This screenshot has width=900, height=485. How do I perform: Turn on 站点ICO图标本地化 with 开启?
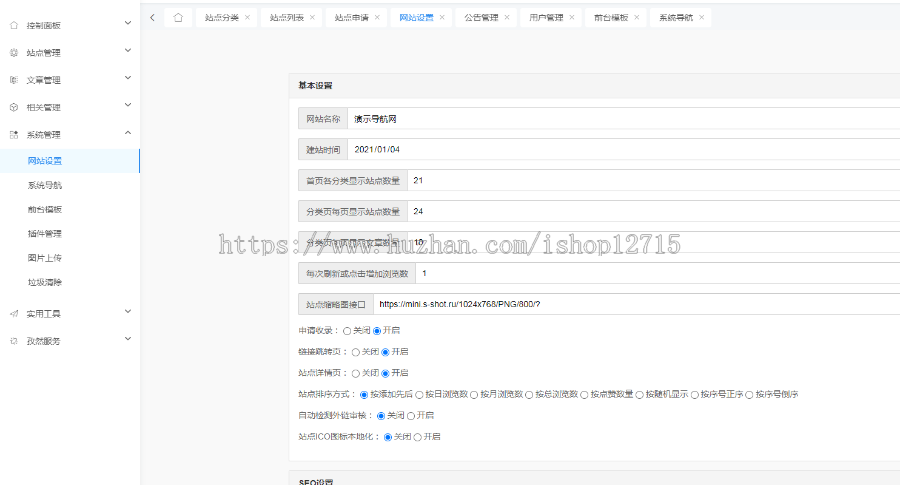click(x=418, y=437)
